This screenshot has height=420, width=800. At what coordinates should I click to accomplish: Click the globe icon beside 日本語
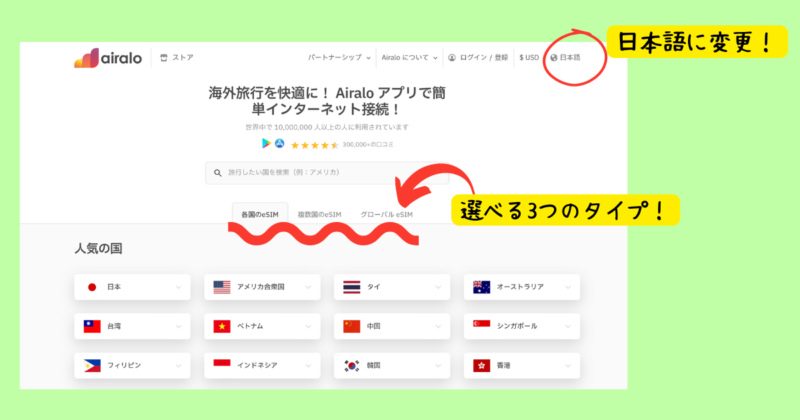pyautogui.click(x=554, y=58)
